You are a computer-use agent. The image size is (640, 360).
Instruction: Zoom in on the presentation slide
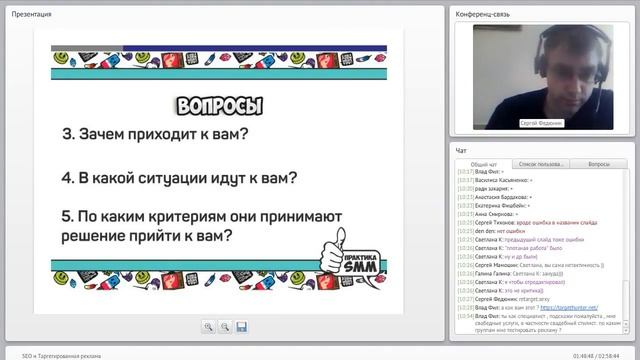click(209, 327)
